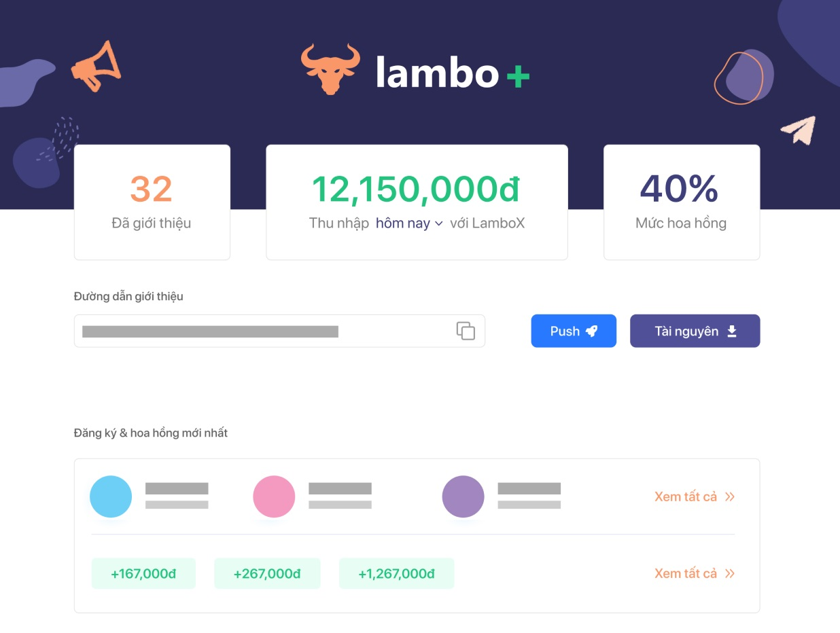The width and height of the screenshot is (840, 633).
Task: Click the referral link input field
Action: 265,331
